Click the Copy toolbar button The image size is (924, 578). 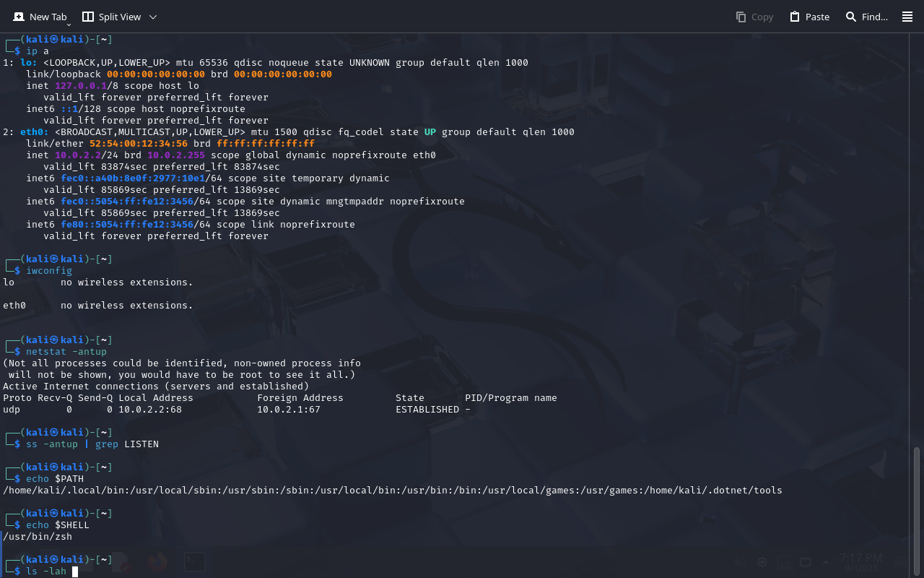coord(754,17)
